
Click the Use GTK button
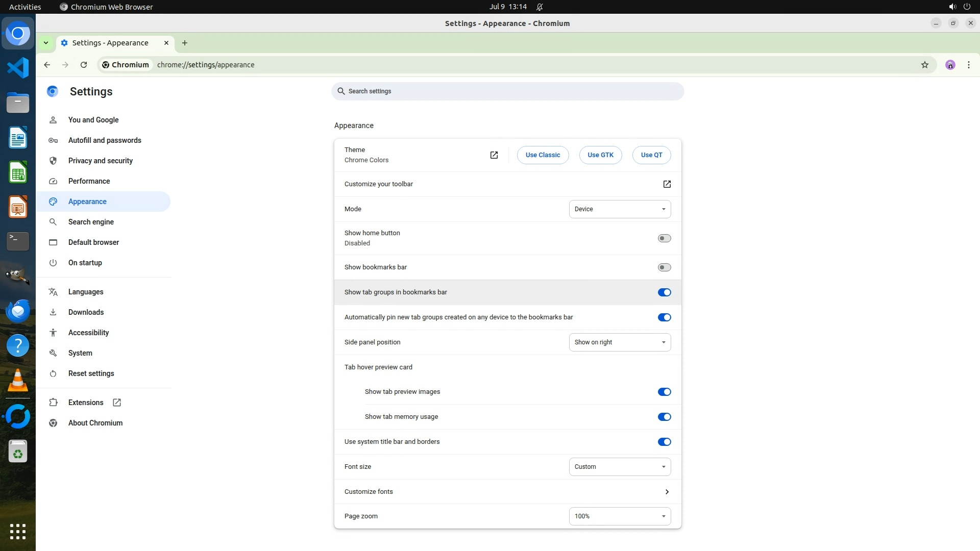click(600, 155)
